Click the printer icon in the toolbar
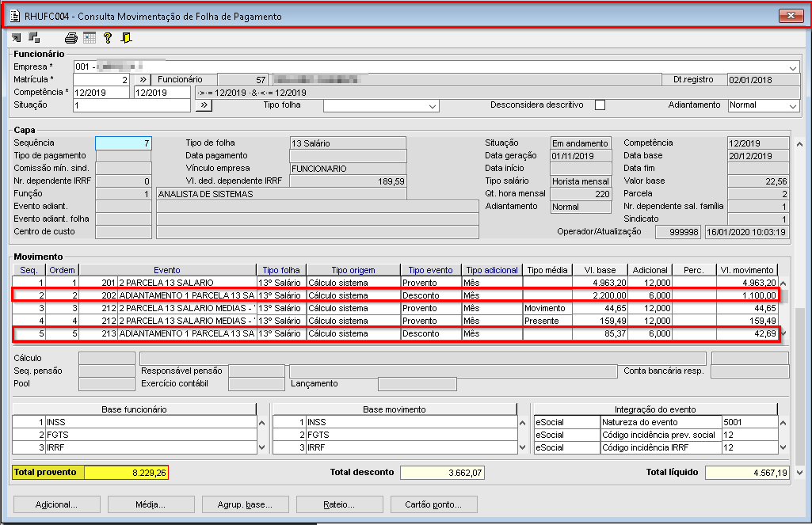Screen dimensions: 812x525 coord(71,37)
